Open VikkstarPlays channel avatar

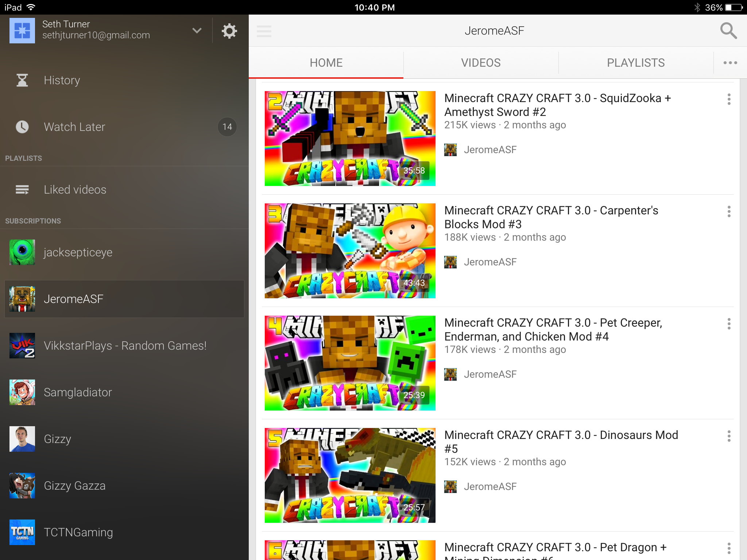click(22, 346)
